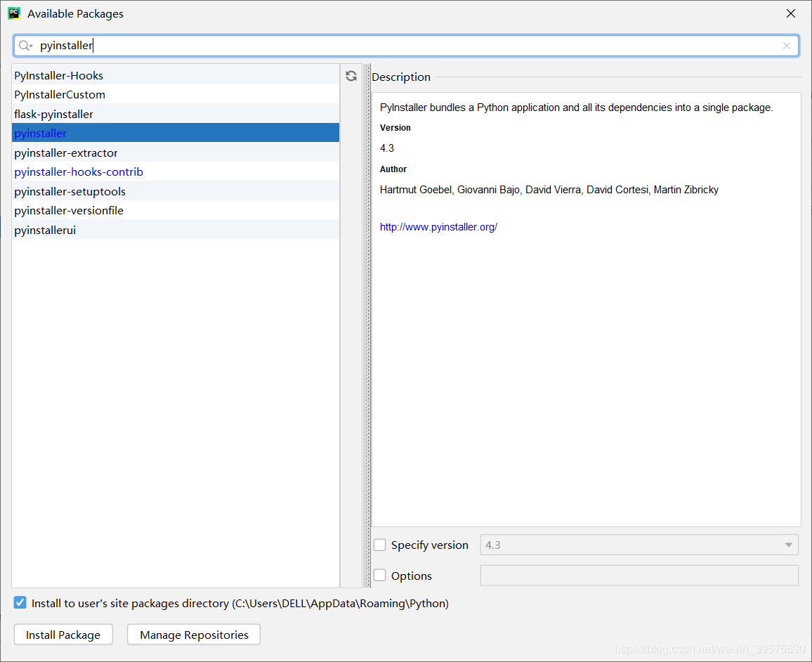Click the Manage Repositories button

194,635
